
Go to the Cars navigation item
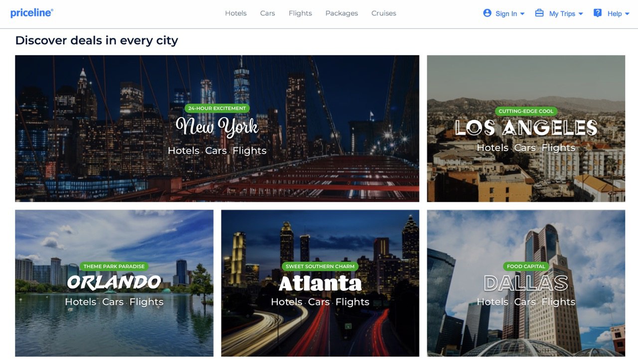[268, 13]
